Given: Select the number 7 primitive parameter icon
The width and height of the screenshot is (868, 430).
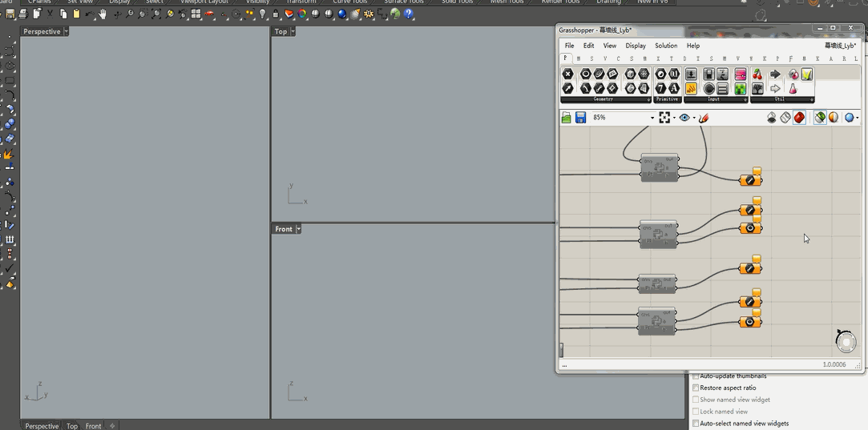Looking at the screenshot, I should pos(660,89).
